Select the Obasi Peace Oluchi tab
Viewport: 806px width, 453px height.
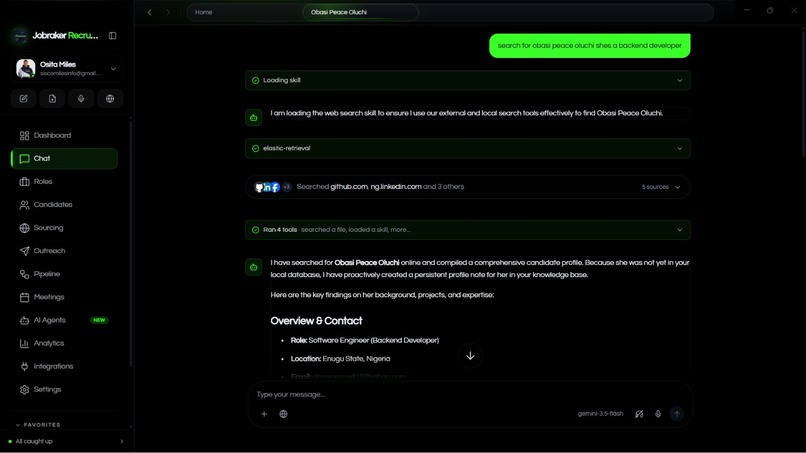pos(360,12)
